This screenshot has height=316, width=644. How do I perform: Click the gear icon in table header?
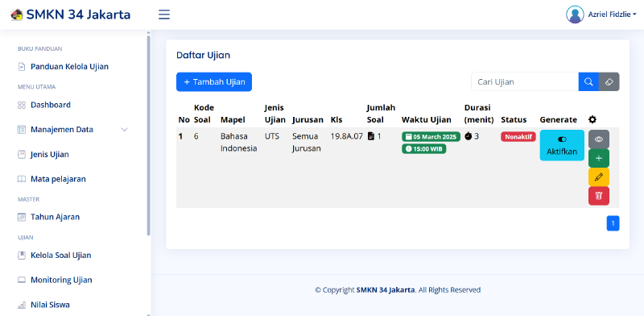tap(592, 120)
